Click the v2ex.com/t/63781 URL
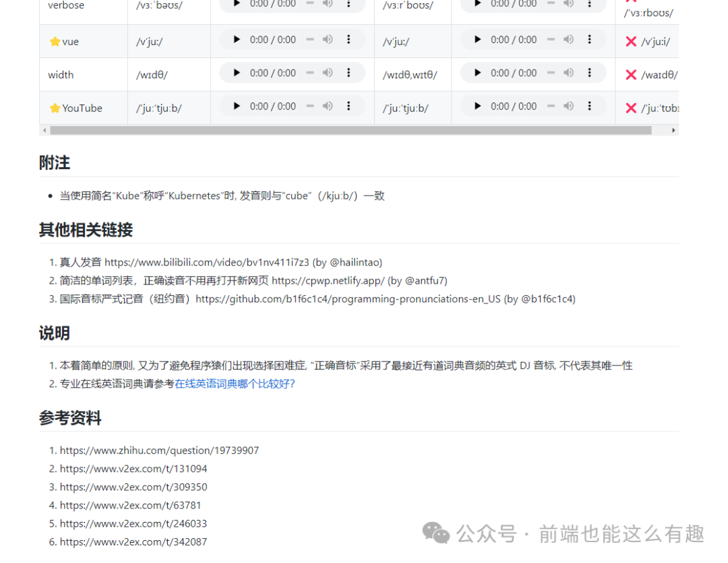This screenshot has height=563, width=728. [x=131, y=506]
